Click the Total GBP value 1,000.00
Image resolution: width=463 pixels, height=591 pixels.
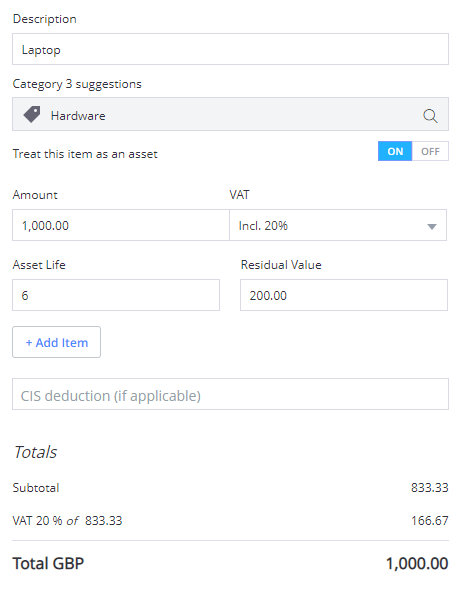[x=417, y=563]
